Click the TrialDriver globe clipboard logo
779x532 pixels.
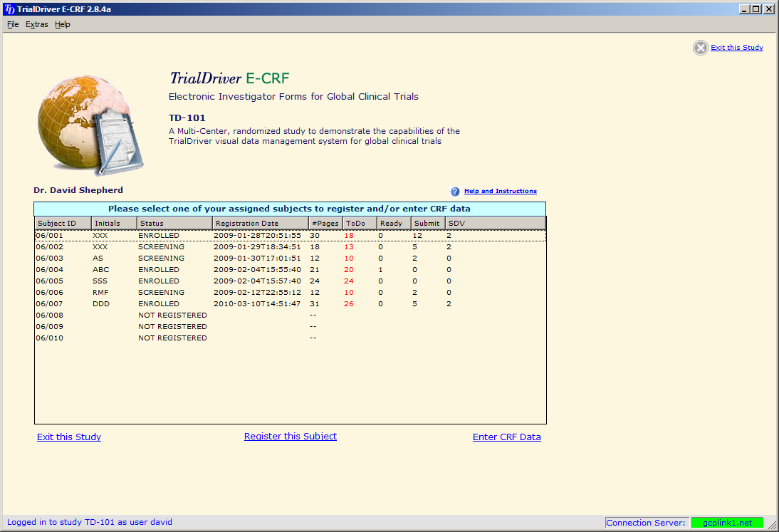pyautogui.click(x=90, y=122)
